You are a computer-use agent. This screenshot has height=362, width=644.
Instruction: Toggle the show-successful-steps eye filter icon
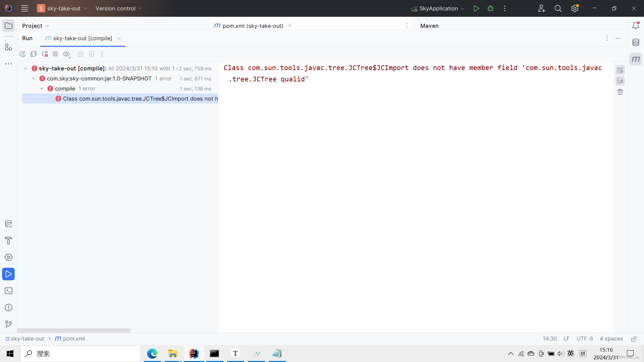66,54
